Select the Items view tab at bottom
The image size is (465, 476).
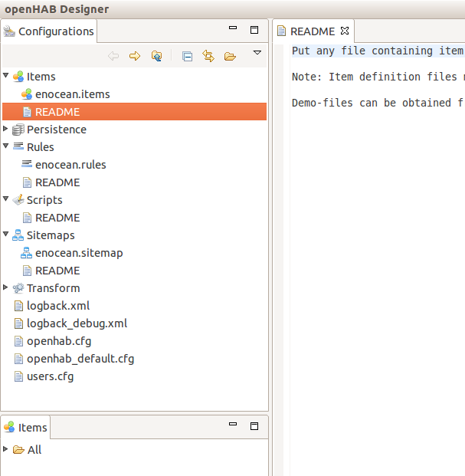coord(25,428)
